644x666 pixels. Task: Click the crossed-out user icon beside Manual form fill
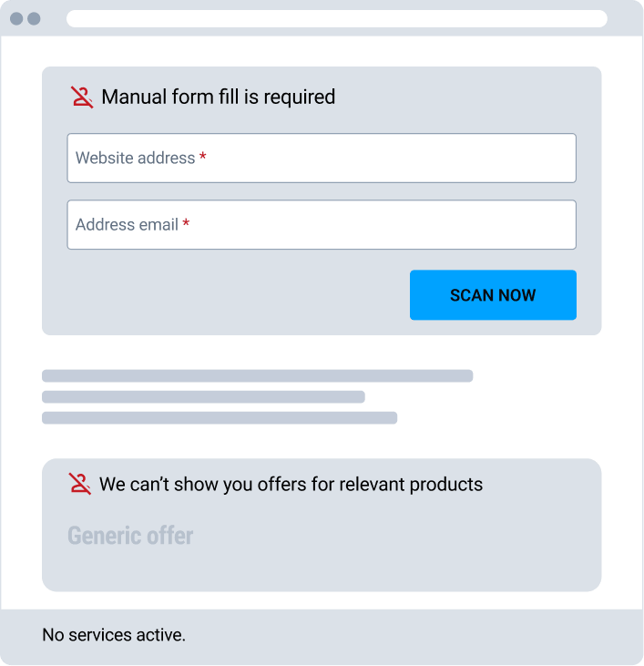(81, 97)
